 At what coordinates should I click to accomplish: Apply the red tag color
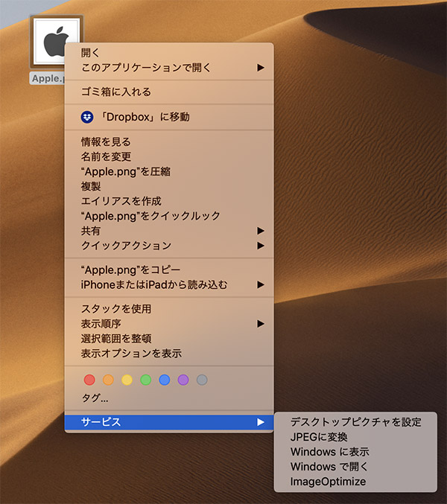[89, 380]
